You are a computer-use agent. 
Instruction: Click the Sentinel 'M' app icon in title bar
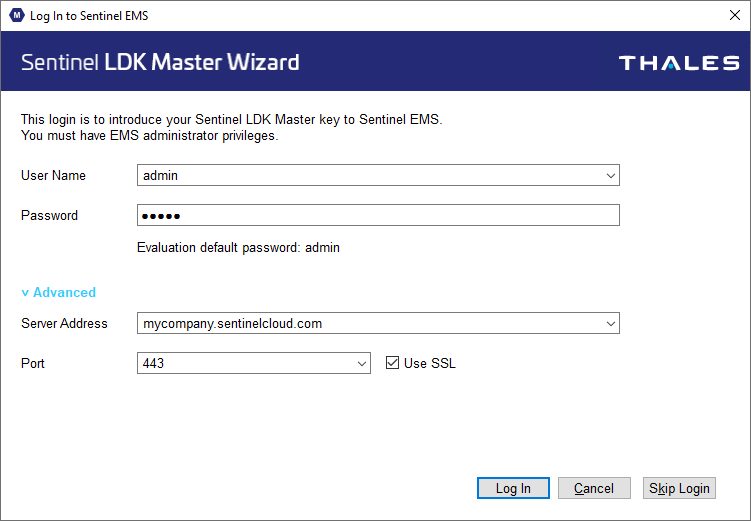click(x=17, y=15)
